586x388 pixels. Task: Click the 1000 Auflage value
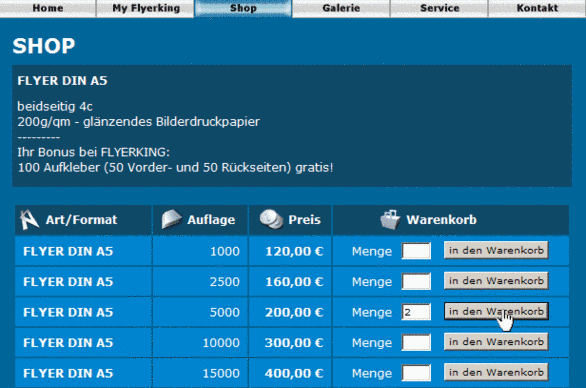225,252
